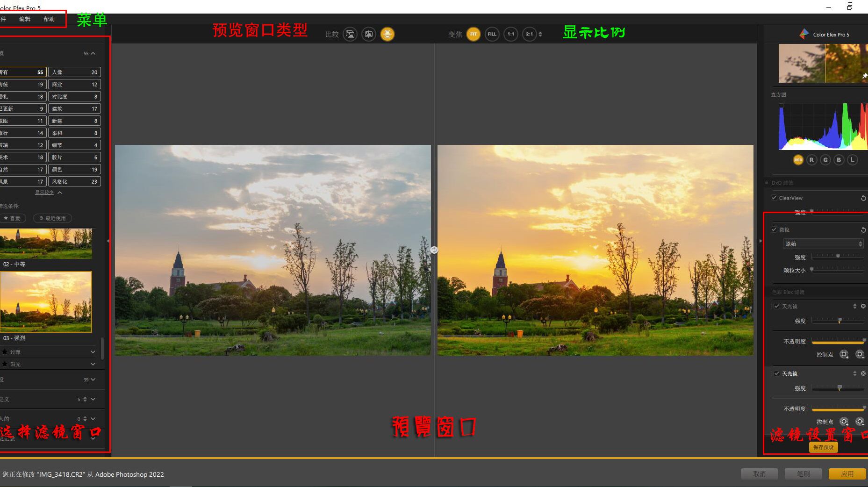
Task: Select the single image preview icon
Action: [x=350, y=34]
